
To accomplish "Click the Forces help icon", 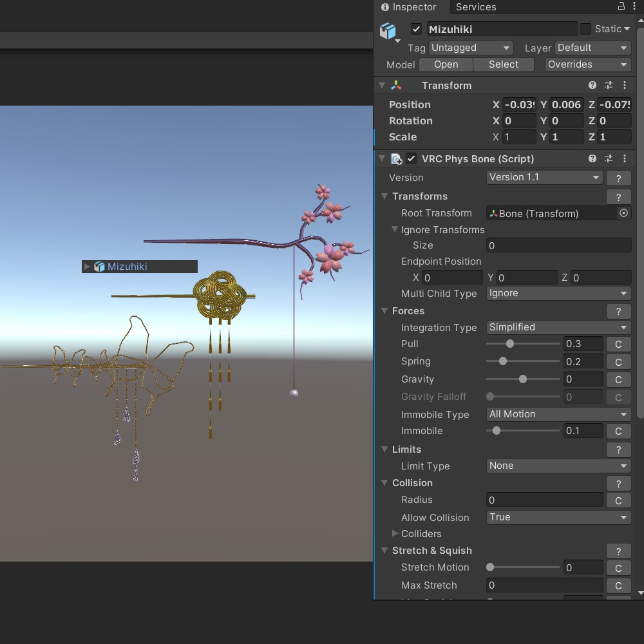I will click(618, 311).
